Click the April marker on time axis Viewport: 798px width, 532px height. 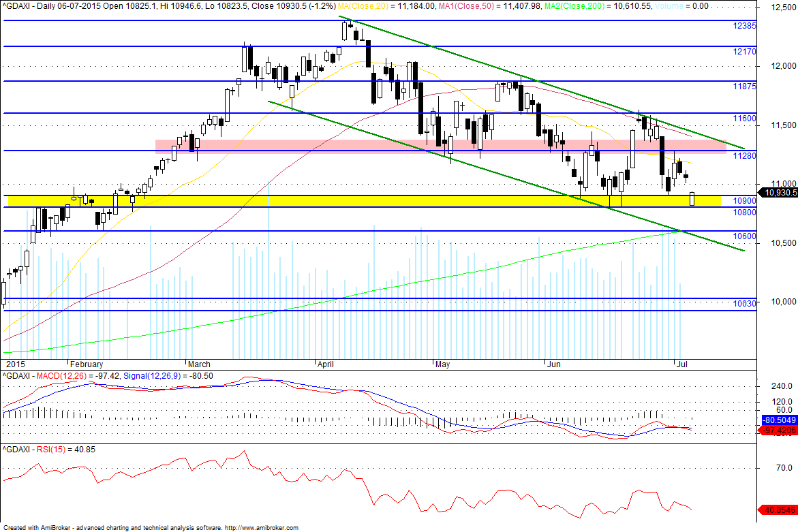(325, 364)
